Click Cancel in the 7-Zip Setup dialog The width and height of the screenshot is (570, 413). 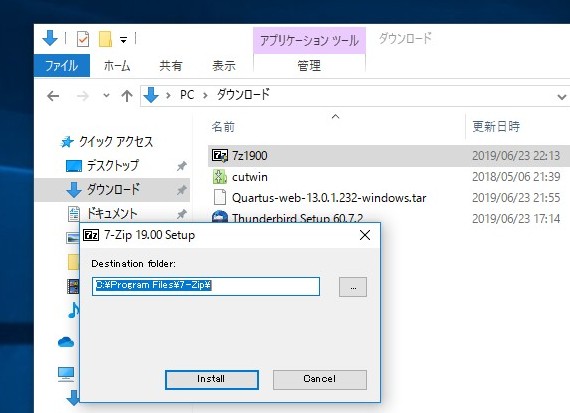pyautogui.click(x=320, y=380)
